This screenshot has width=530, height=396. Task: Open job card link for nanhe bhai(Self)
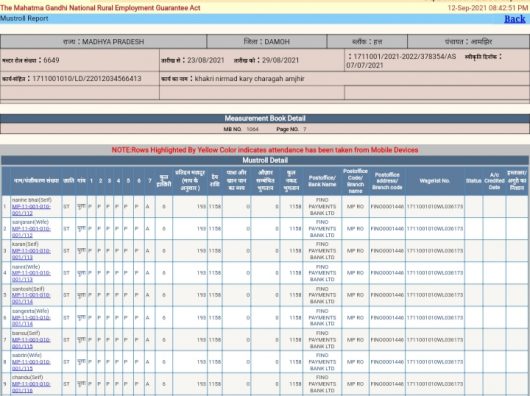tap(31, 210)
